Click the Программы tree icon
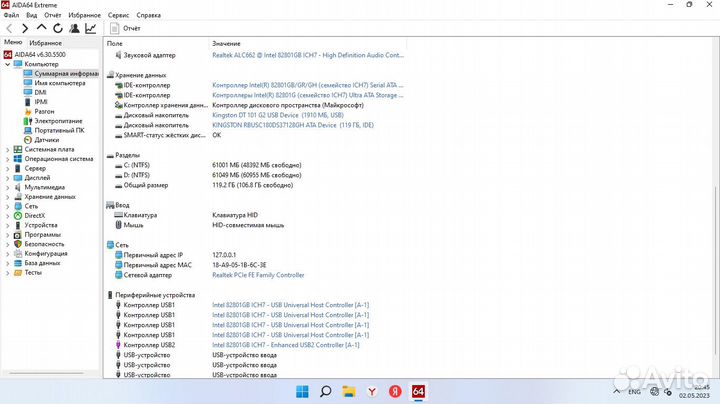 coord(17,235)
